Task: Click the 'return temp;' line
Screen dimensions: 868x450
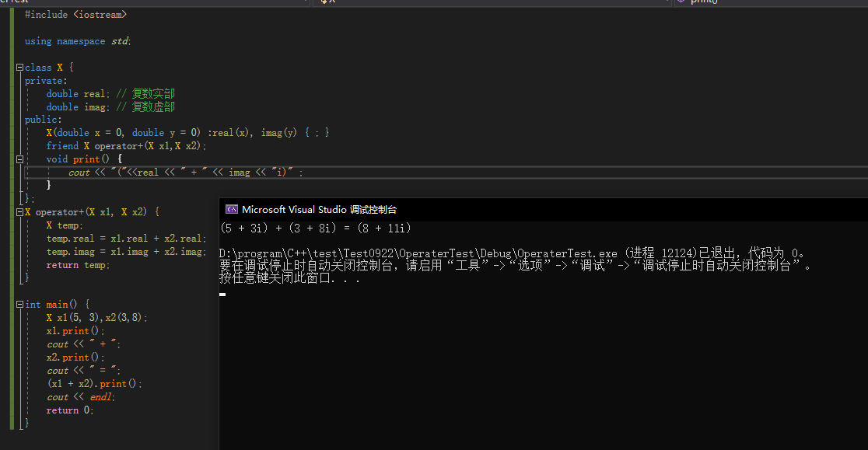Action: tap(78, 265)
